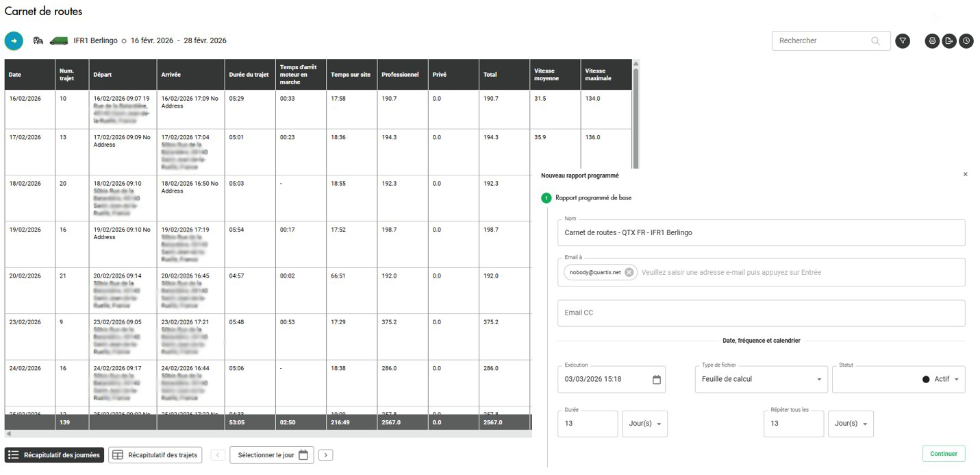This screenshot has height=475, width=980.
Task: Print the route log with printer icon
Action: (x=932, y=41)
